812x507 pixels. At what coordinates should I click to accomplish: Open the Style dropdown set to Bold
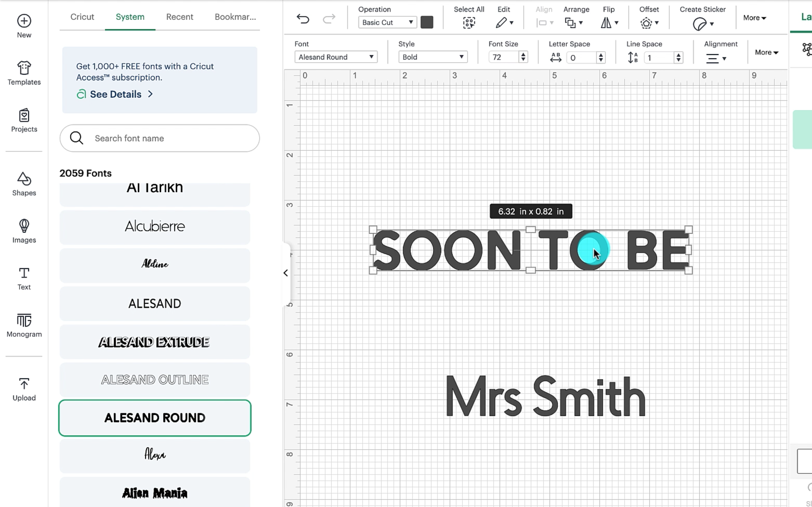point(433,57)
